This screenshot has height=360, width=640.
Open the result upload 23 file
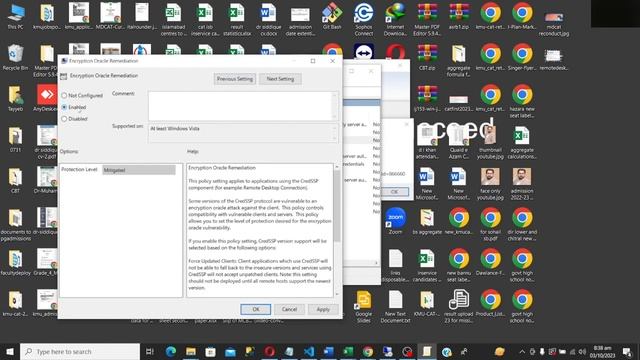[459, 306]
